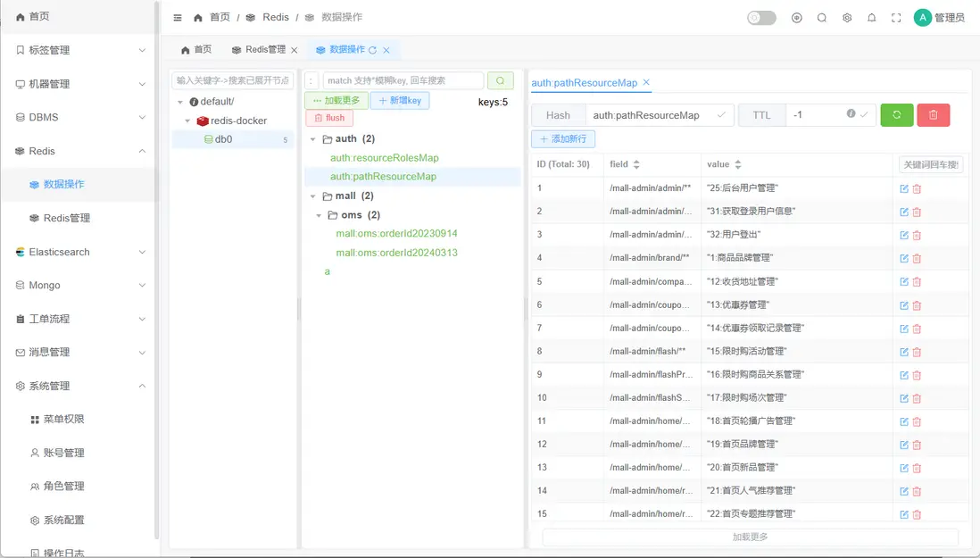
Task: Open the 账号管理 menu item
Action: coord(63,453)
